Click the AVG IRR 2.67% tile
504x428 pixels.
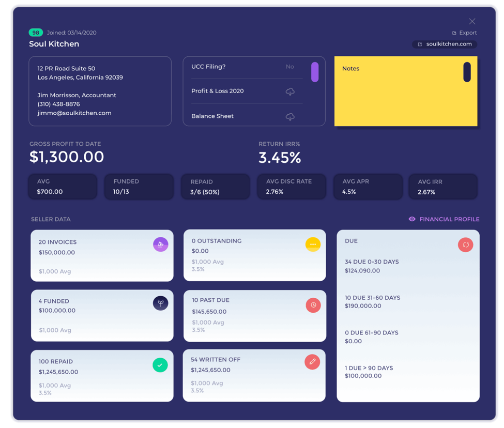click(443, 187)
